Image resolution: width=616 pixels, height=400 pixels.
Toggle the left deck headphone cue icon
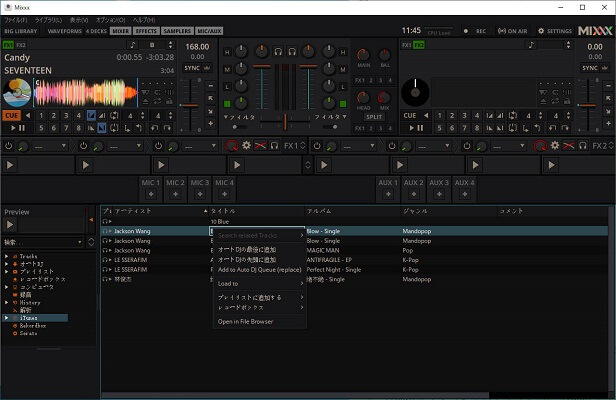(278, 51)
